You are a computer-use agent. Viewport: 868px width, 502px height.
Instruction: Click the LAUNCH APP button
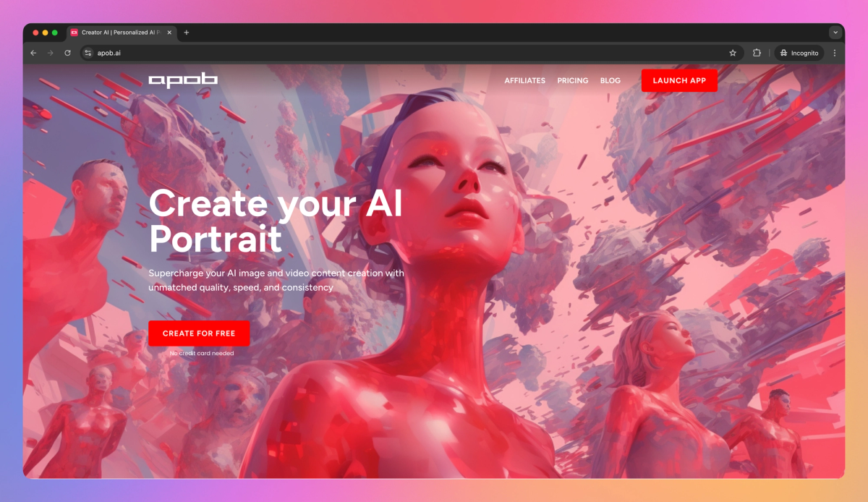pyautogui.click(x=679, y=80)
